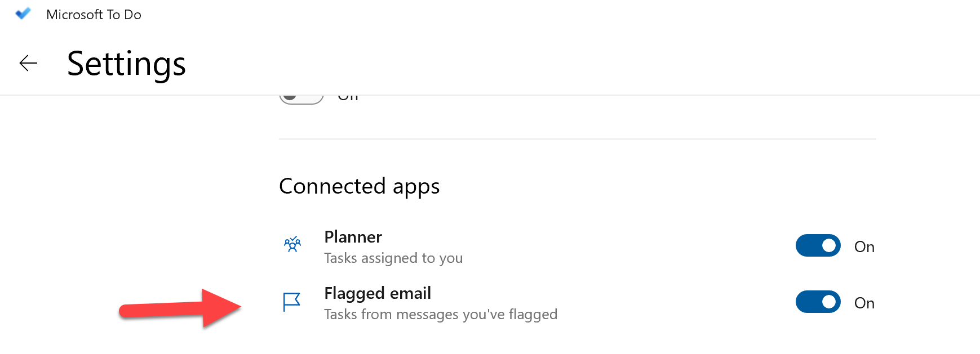The width and height of the screenshot is (980, 354).
Task: Click the Microsoft To Do checkmark logo
Action: (23, 14)
